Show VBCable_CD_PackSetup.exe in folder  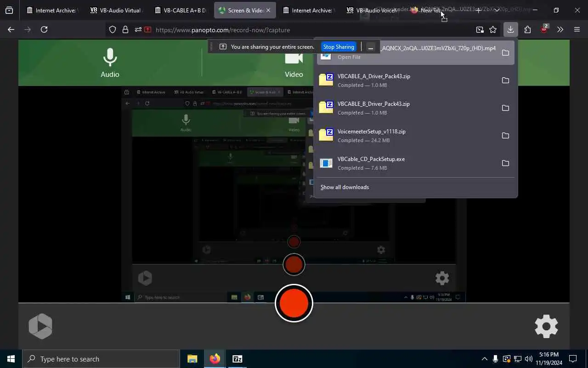505,163
